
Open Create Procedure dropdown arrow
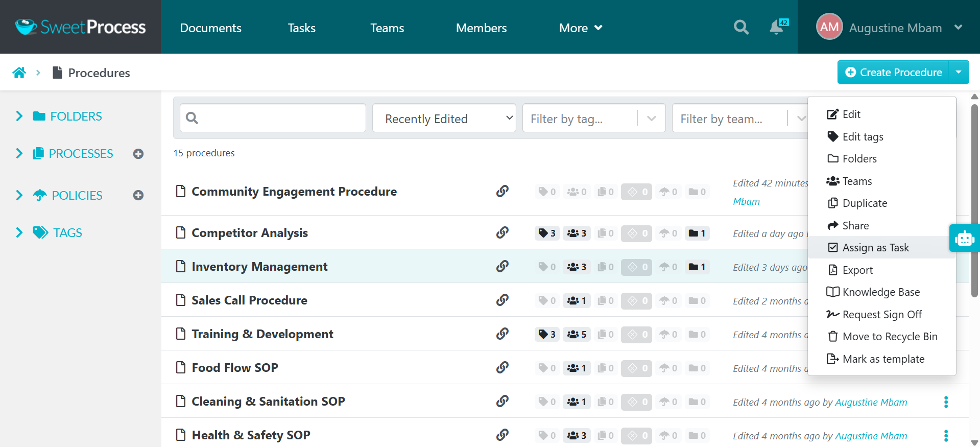point(959,72)
